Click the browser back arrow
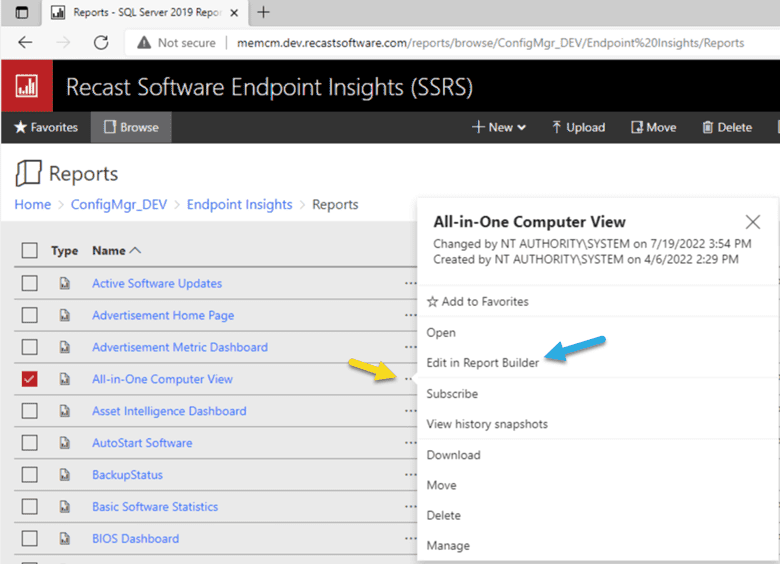This screenshot has width=780, height=564. coord(26,43)
